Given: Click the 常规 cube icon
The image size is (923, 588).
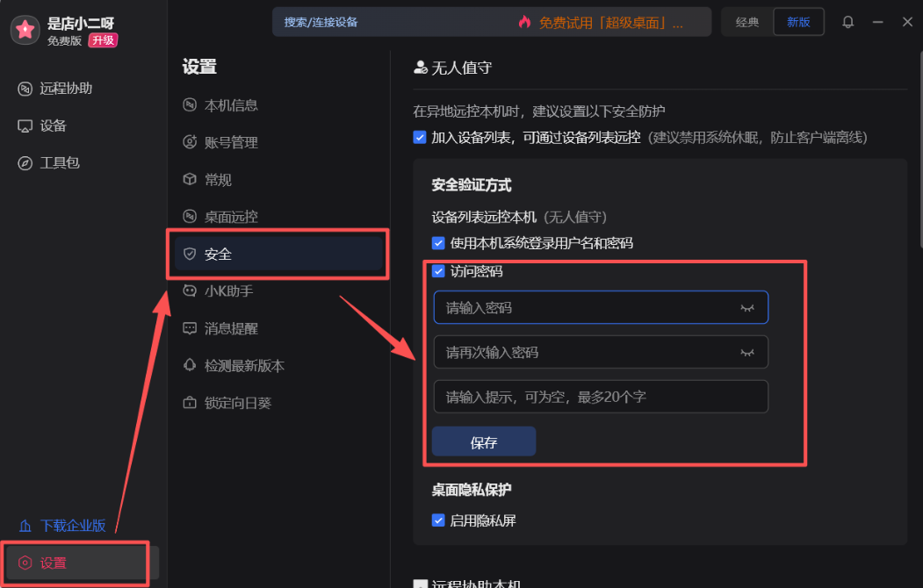Looking at the screenshot, I should (190, 179).
